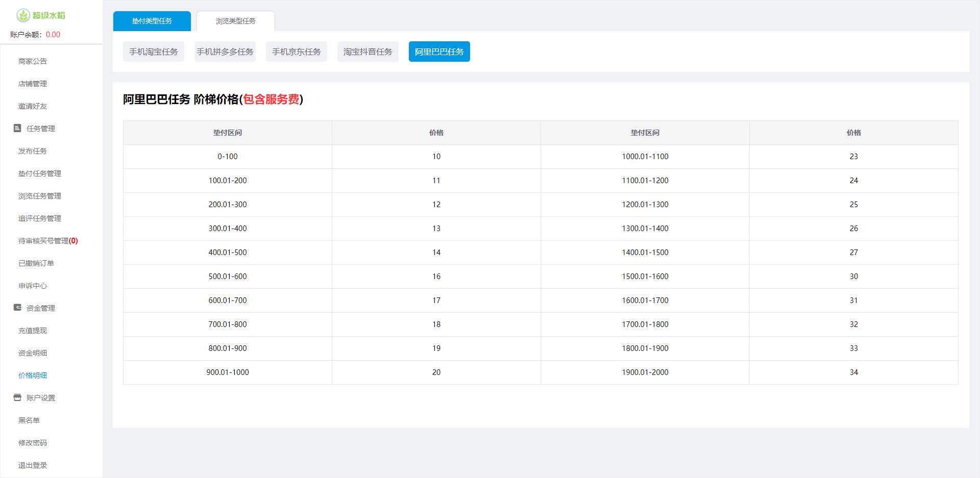Click the 700.01-800 range cell
This screenshot has height=478, width=980.
228,324
